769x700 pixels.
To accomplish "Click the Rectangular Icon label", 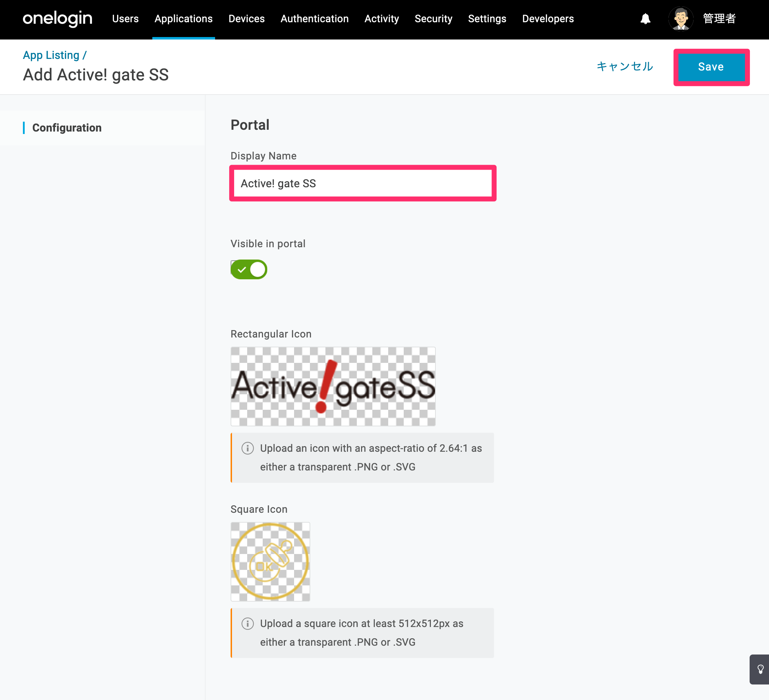I will point(271,334).
